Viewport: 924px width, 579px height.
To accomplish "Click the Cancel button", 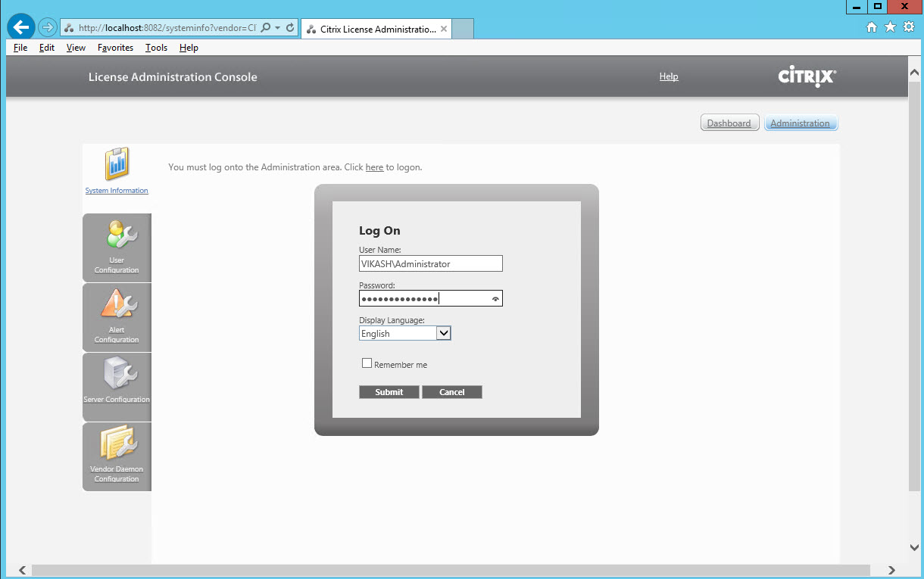I will pyautogui.click(x=452, y=392).
